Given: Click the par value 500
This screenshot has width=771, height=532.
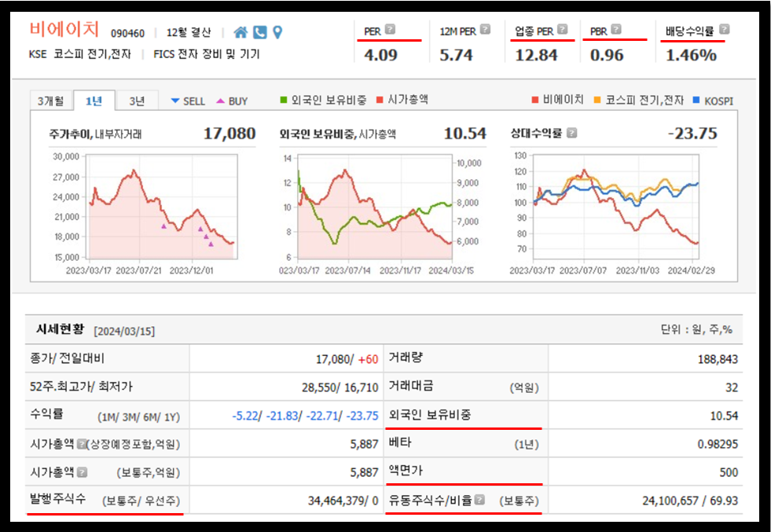Looking at the screenshot, I should [x=729, y=472].
